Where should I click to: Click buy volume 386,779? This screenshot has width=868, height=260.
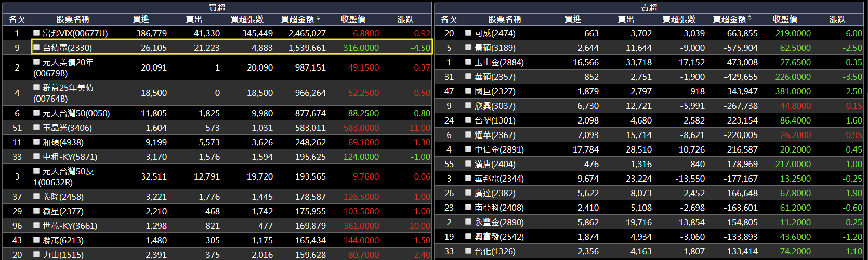coord(152,33)
